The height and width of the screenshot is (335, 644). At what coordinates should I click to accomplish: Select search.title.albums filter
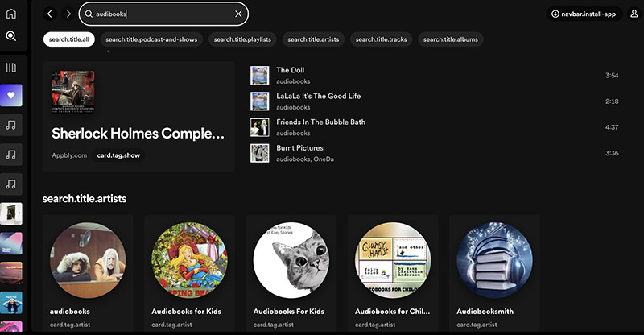451,39
